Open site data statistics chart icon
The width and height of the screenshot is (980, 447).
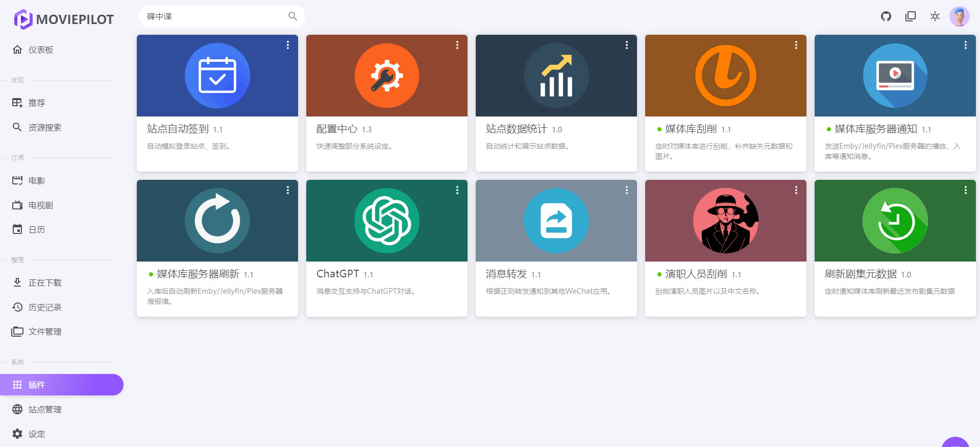coord(556,76)
